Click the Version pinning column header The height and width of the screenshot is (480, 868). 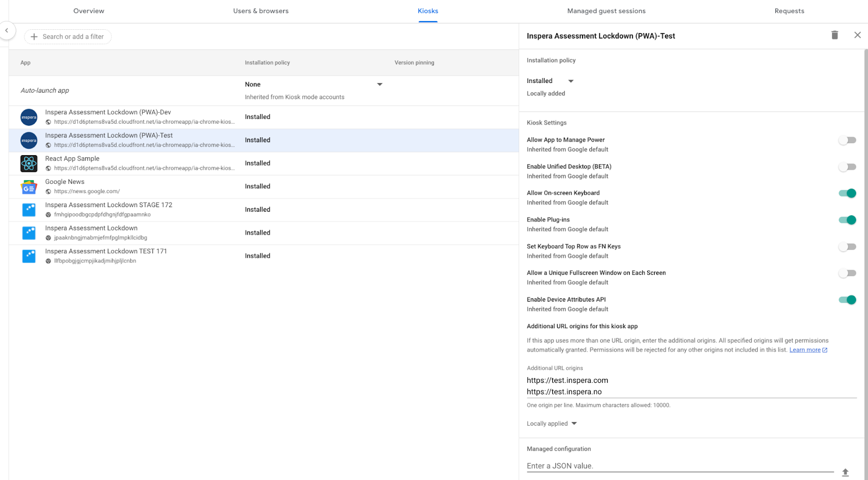click(414, 63)
